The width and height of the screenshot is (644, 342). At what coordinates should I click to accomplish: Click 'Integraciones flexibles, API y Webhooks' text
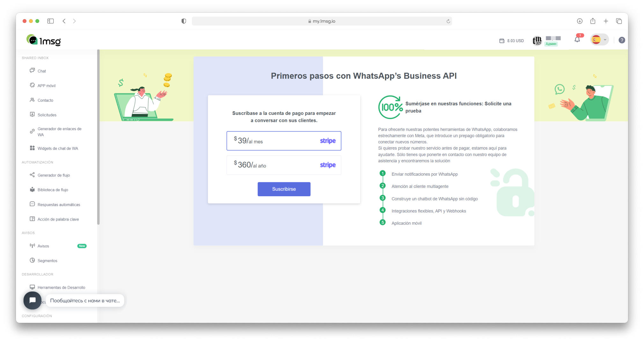coord(428,211)
